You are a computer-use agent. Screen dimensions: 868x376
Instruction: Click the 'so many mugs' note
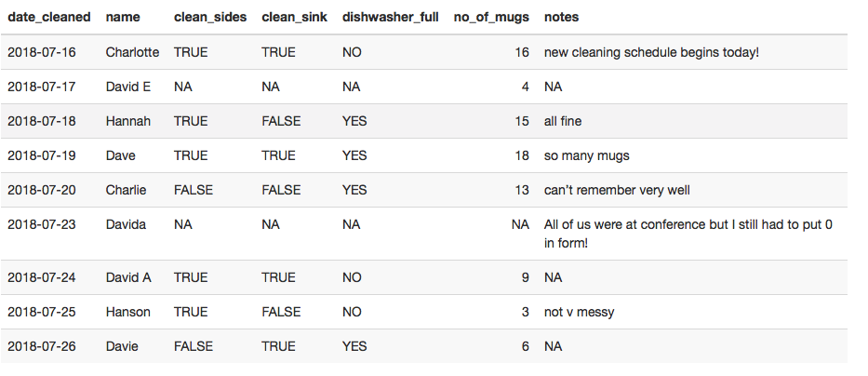pos(587,155)
